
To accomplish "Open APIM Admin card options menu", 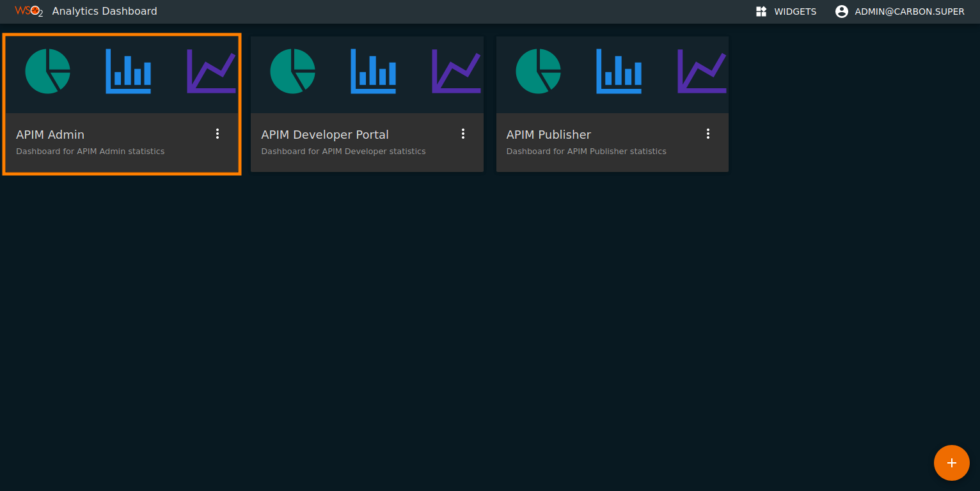I will click(217, 134).
